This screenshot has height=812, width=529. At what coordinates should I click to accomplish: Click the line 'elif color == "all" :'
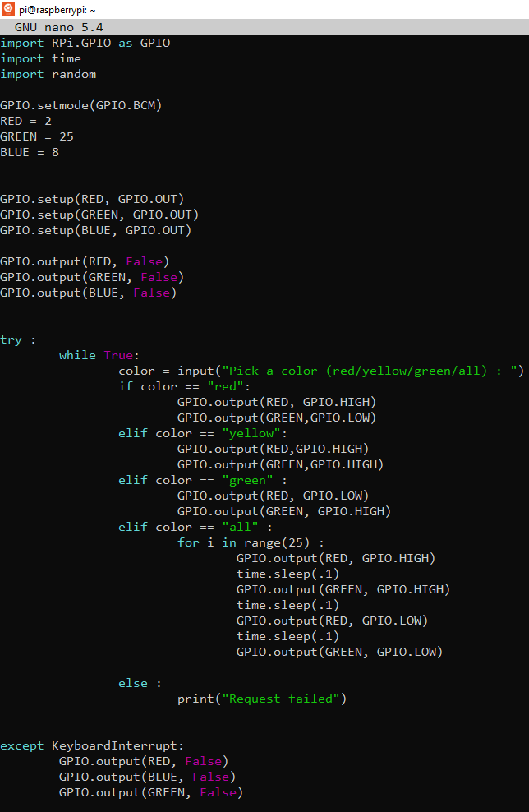pyautogui.click(x=195, y=527)
